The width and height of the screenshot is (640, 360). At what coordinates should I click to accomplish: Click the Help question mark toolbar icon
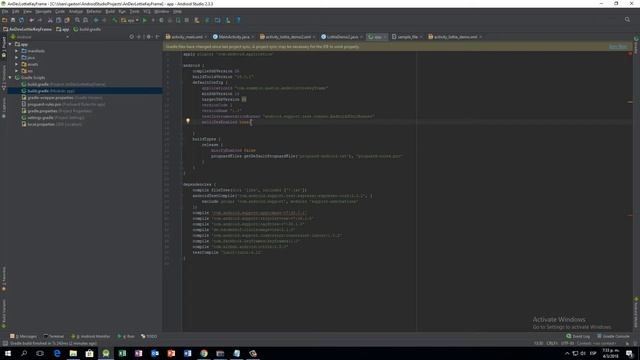(238, 20)
